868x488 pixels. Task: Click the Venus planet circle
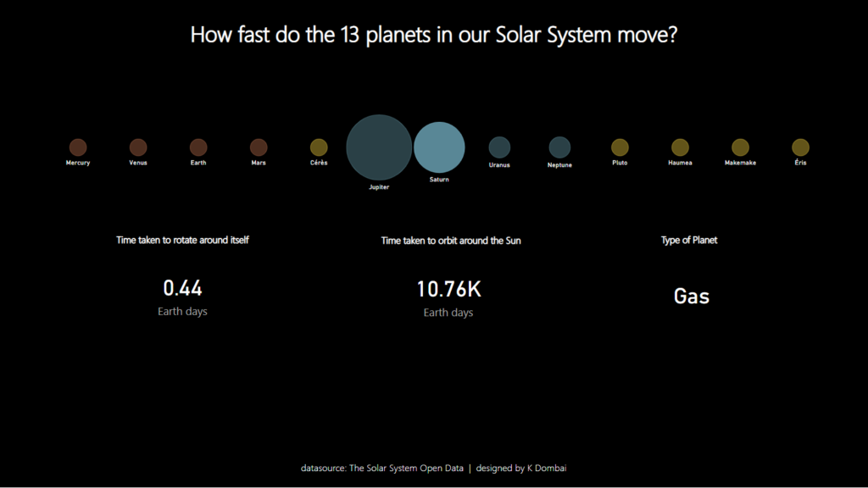click(138, 147)
